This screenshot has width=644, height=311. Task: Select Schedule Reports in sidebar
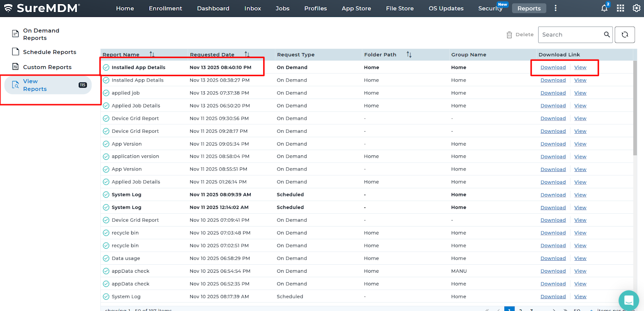tap(50, 52)
